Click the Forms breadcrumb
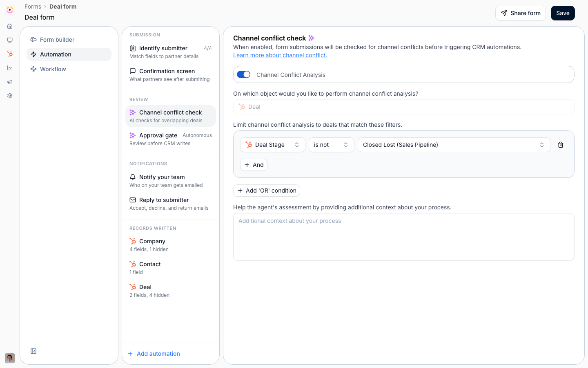This screenshot has height=368, width=588. pyautogui.click(x=33, y=7)
